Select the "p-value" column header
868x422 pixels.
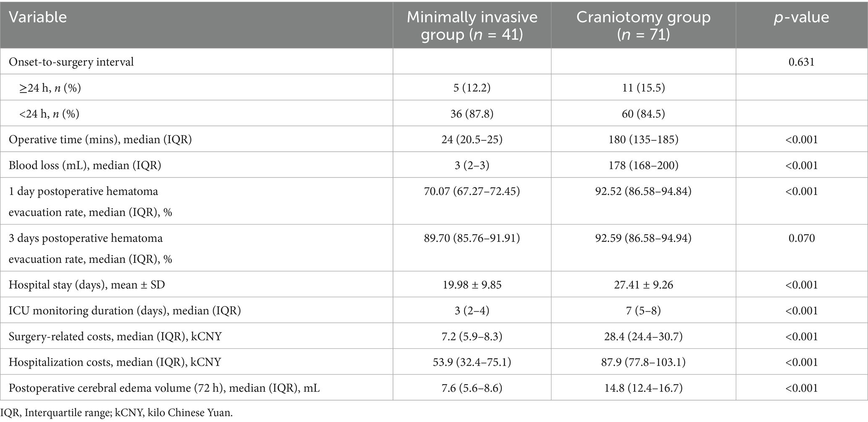click(x=801, y=17)
